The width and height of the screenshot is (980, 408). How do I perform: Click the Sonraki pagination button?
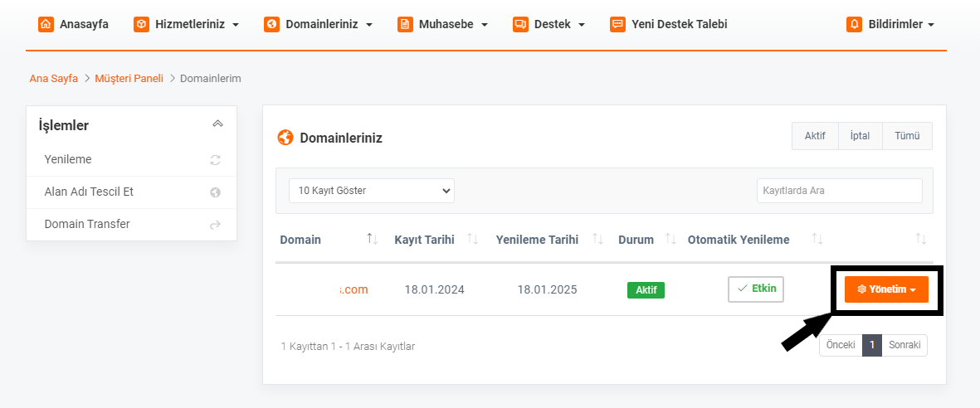point(904,346)
